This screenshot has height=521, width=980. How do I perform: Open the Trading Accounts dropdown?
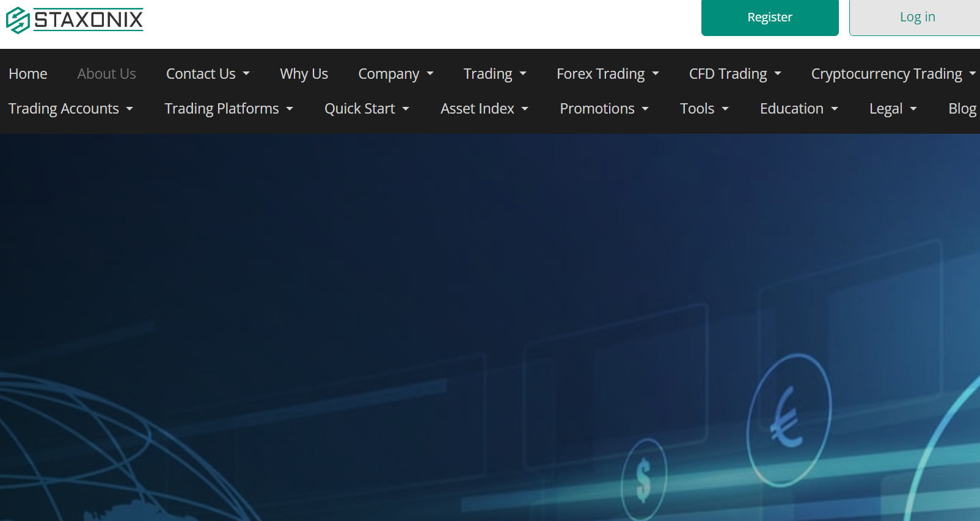pos(70,109)
